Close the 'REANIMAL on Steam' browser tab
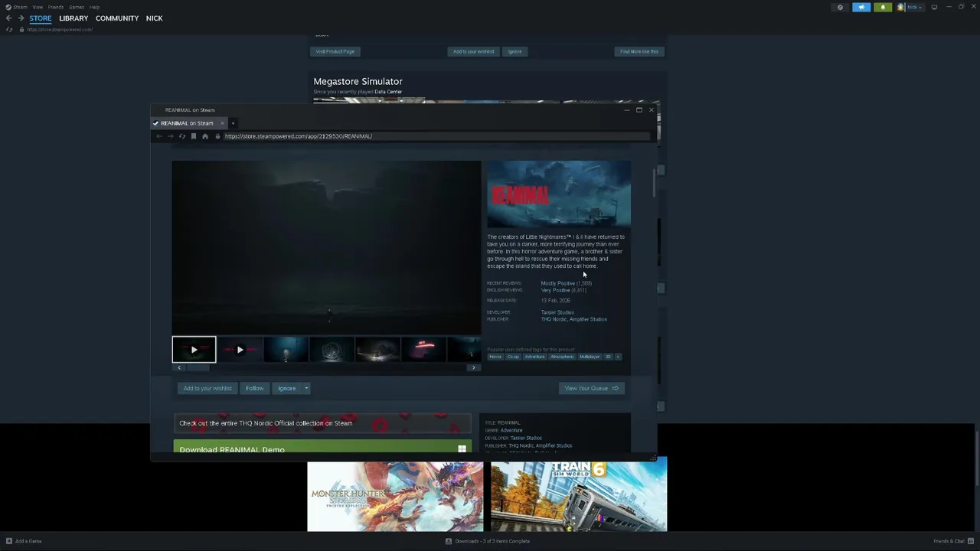Image resolution: width=980 pixels, height=551 pixels. coord(222,123)
